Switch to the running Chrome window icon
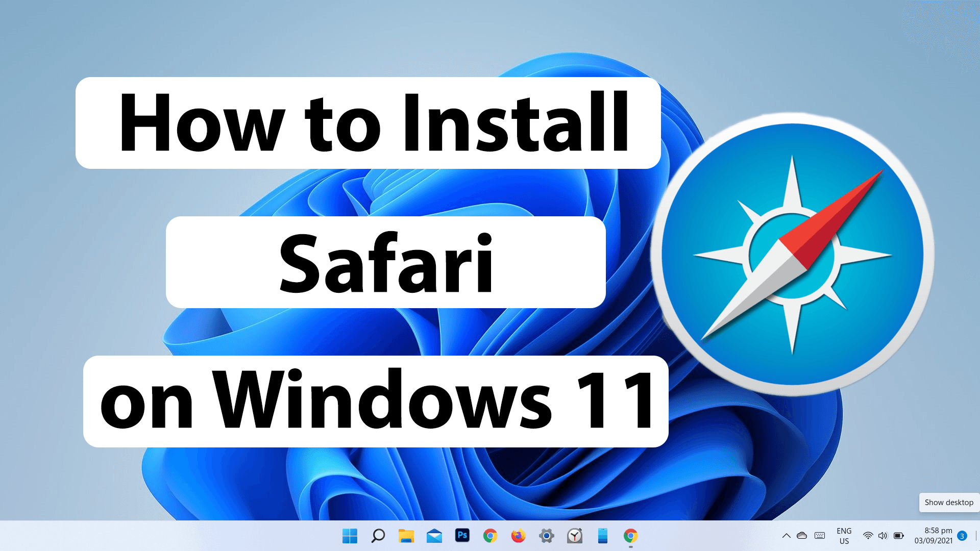The width and height of the screenshot is (980, 551). pyautogui.click(x=631, y=536)
